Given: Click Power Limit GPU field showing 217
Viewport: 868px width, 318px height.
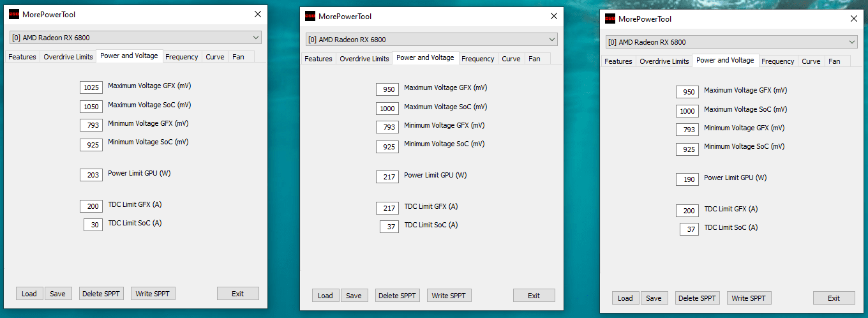Looking at the screenshot, I should 387,177.
